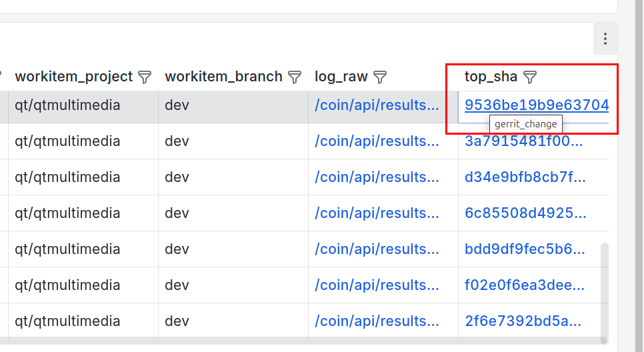Click the top_sha filter icon
The image size is (644, 352).
pyautogui.click(x=529, y=77)
